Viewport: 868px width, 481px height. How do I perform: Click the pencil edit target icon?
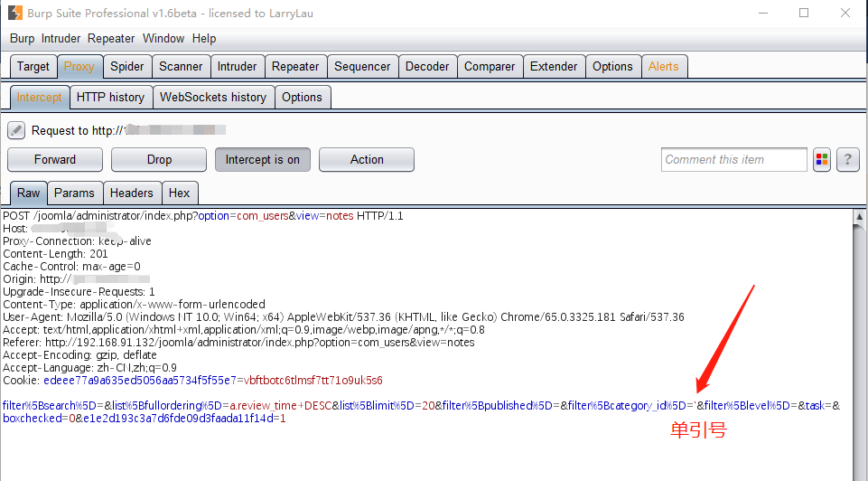[x=16, y=131]
